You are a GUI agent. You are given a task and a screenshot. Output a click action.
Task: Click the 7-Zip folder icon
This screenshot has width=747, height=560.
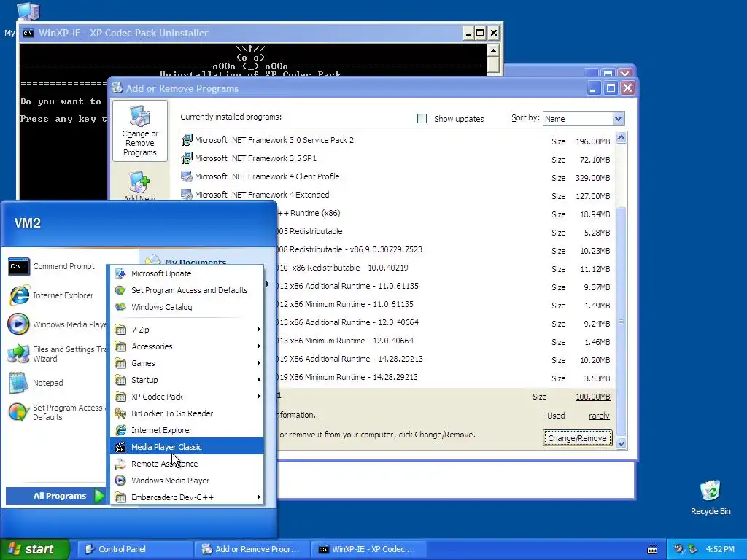coord(120,330)
